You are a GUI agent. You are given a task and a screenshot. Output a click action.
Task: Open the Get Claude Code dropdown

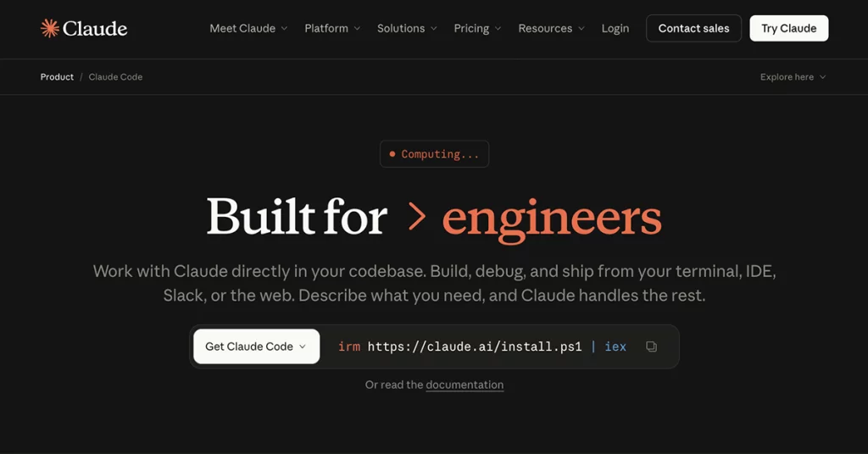(x=256, y=346)
